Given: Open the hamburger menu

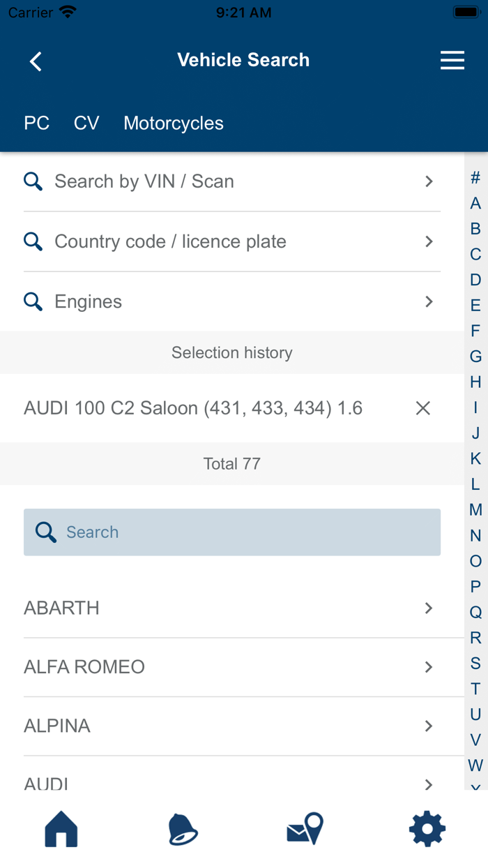Looking at the screenshot, I should click(x=452, y=61).
